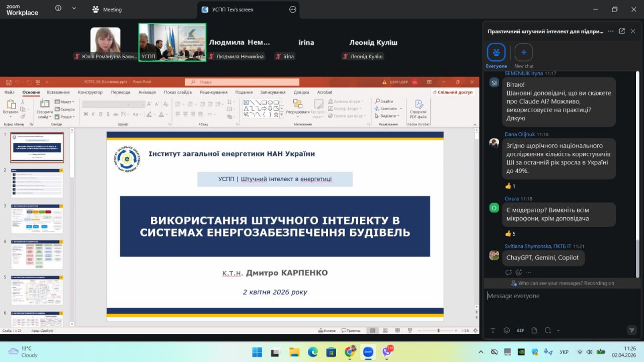This screenshot has width=644, height=362.
Task: Send the chat message
Action: point(631,330)
